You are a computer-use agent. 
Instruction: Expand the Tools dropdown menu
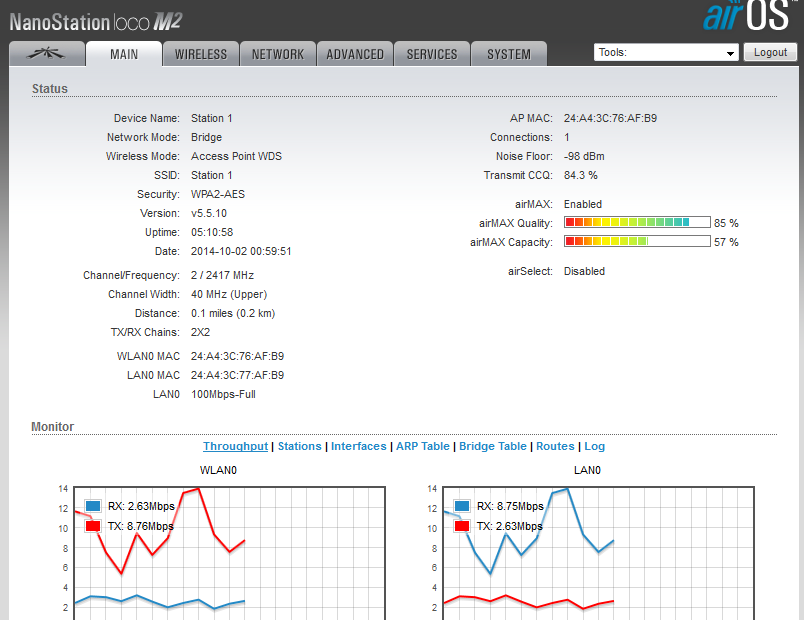tap(665, 53)
